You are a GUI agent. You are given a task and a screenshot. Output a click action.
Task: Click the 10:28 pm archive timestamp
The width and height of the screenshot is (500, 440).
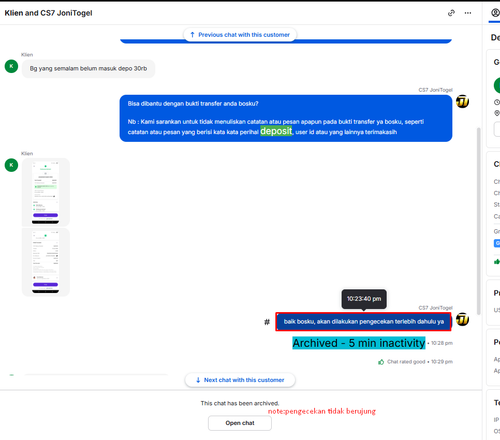(442, 343)
